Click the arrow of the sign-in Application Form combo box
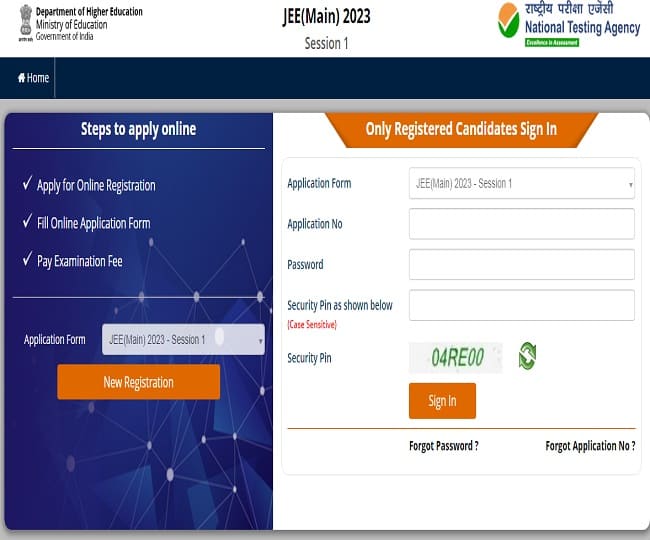 tap(631, 184)
